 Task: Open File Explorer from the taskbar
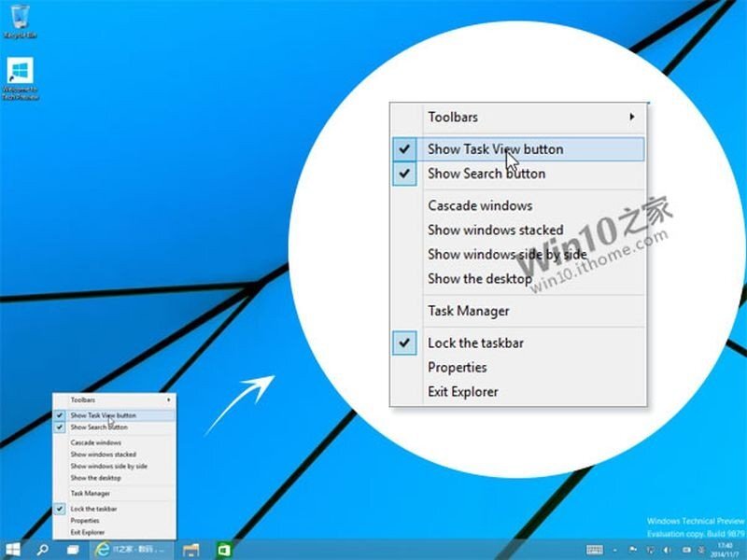click(x=193, y=549)
